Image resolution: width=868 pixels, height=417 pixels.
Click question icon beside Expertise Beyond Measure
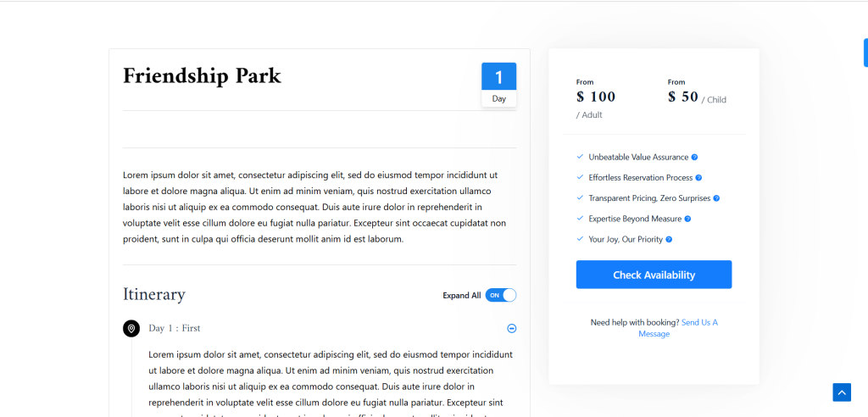687,219
